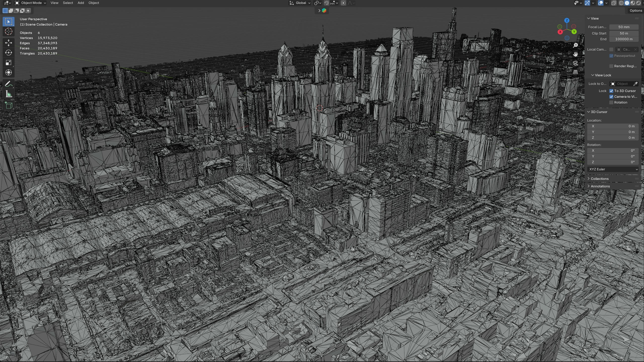644x362 pixels.
Task: Open the Select menu
Action: coord(68,3)
